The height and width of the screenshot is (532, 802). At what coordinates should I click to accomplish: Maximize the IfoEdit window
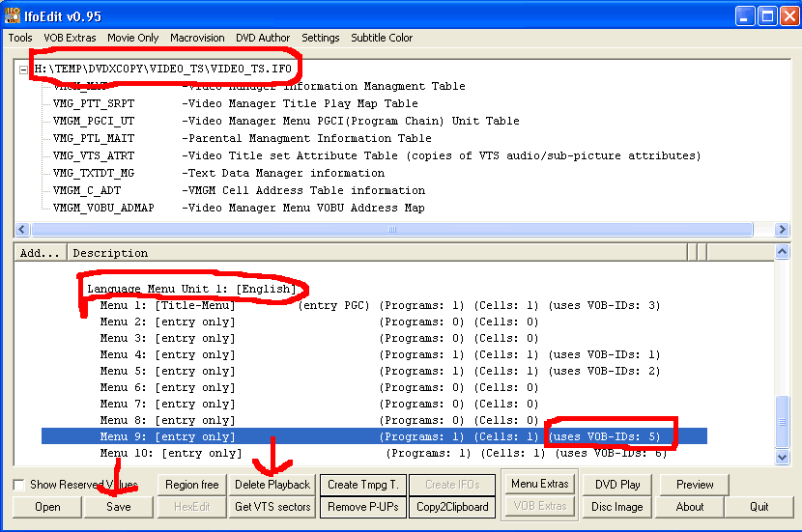pyautogui.click(x=768, y=16)
